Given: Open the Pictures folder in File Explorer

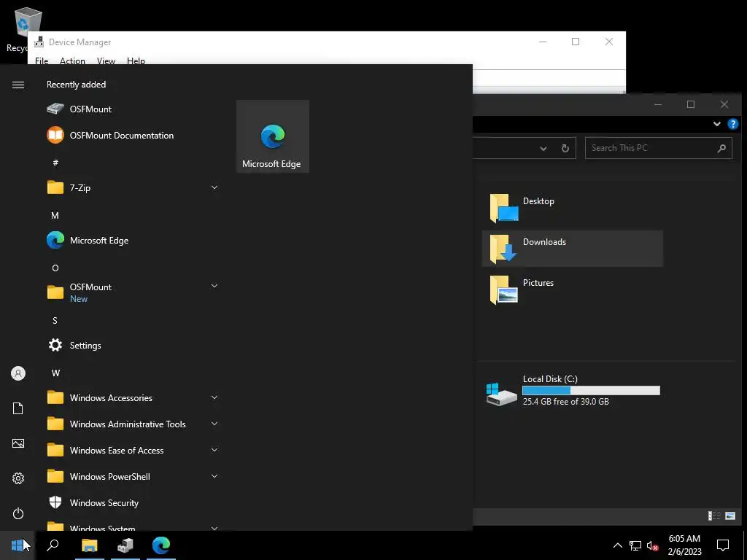Looking at the screenshot, I should click(572, 289).
